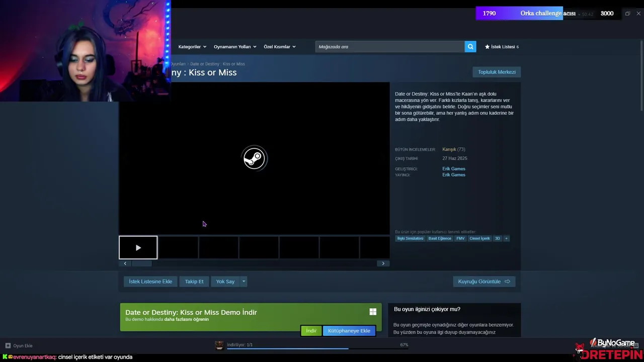Open the daha fazlasını öğrenin link
The height and width of the screenshot is (362, 644).
(x=186, y=319)
